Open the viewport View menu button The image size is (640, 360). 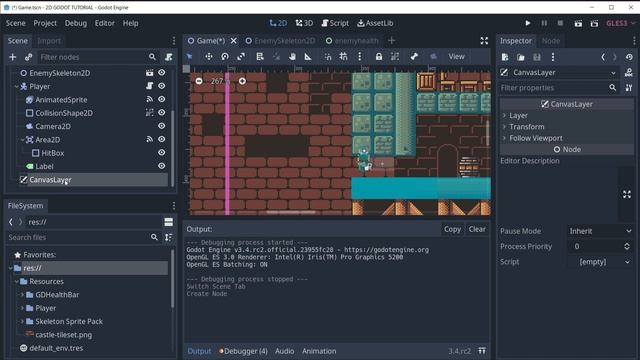[456, 57]
